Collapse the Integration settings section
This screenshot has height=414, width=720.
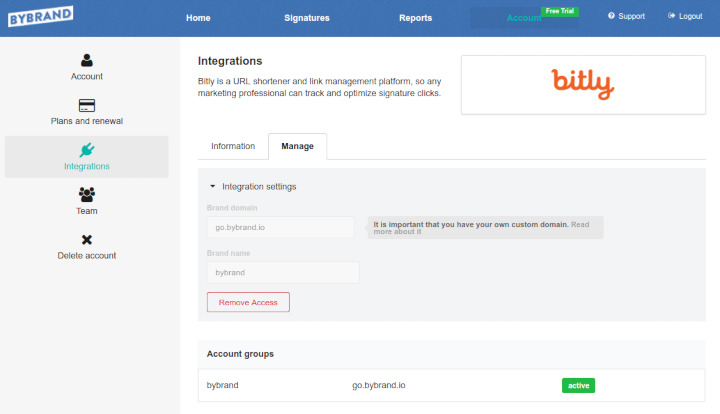coord(212,186)
